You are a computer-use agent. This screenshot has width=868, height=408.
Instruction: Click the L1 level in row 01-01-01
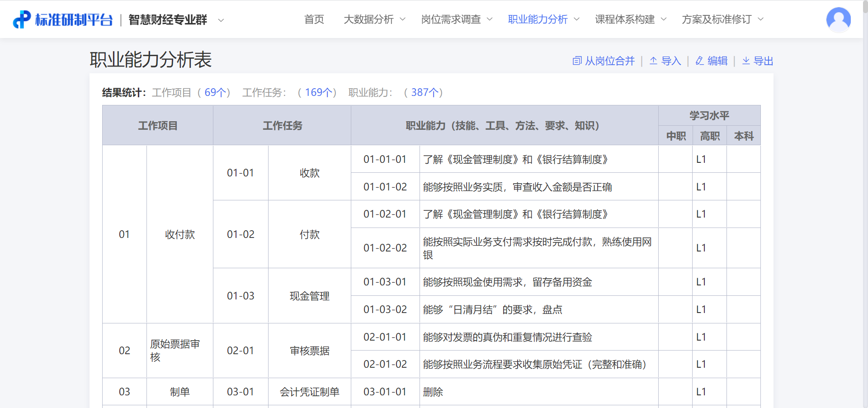click(x=701, y=159)
